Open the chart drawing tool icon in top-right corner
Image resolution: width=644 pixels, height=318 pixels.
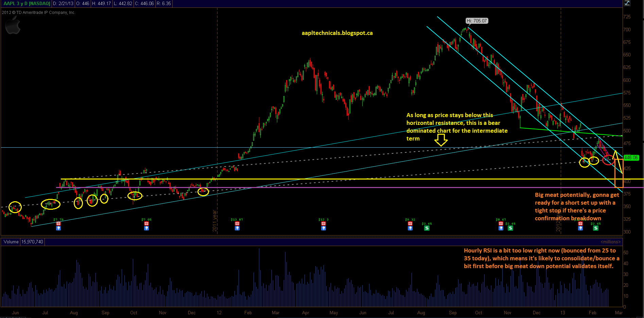(x=627, y=3)
